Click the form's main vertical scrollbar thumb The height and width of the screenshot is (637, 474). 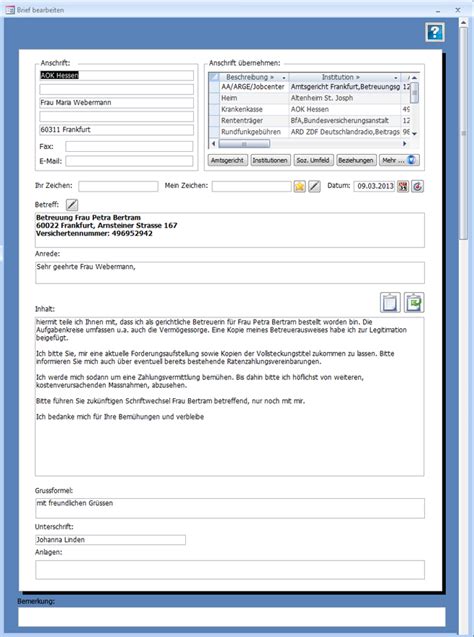click(x=463, y=133)
